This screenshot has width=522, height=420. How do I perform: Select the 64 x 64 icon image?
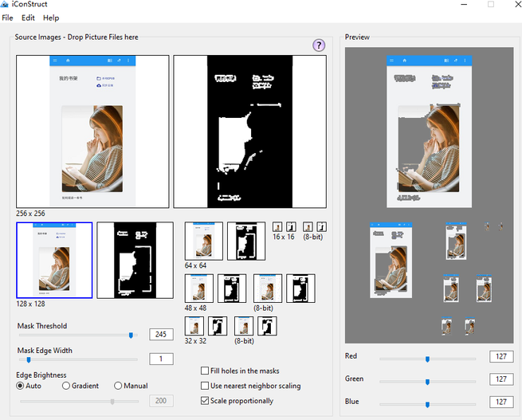204,241
